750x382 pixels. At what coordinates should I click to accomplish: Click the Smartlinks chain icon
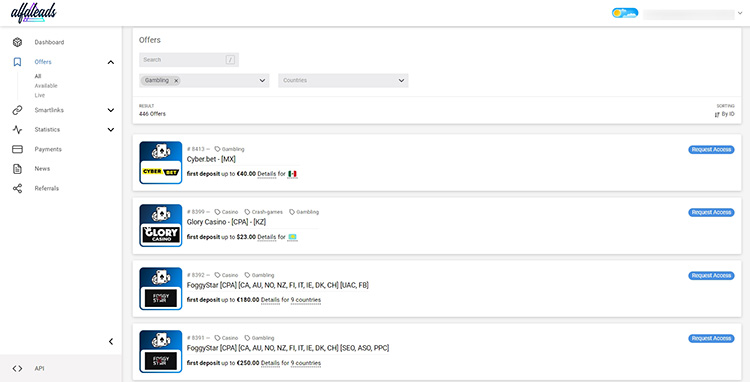(17, 110)
